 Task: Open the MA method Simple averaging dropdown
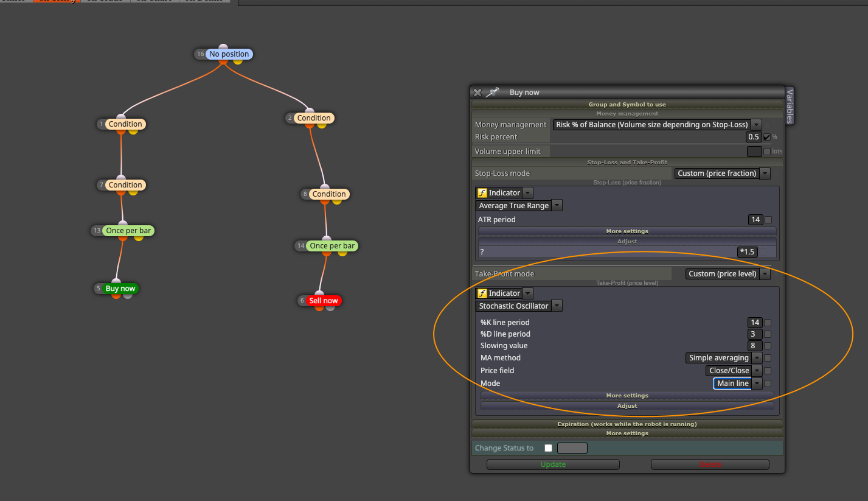[724, 358]
